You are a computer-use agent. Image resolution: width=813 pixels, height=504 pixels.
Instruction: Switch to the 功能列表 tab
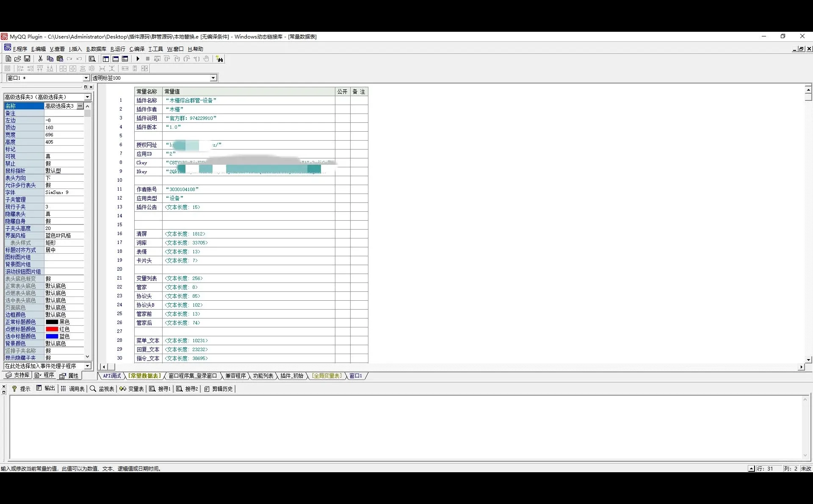point(263,376)
